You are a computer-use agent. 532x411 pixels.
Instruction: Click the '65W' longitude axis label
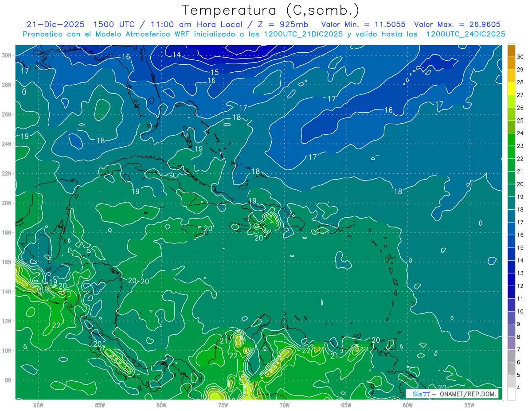point(346,405)
